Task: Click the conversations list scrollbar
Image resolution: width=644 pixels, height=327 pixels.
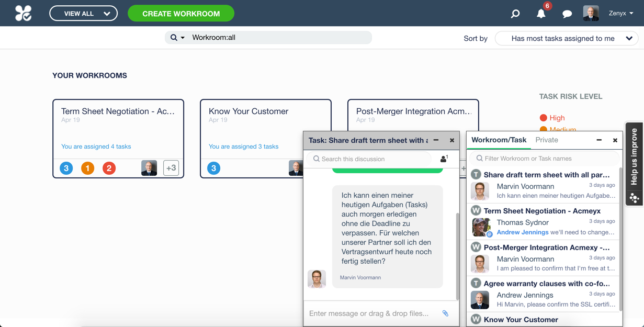Action: [621, 238]
